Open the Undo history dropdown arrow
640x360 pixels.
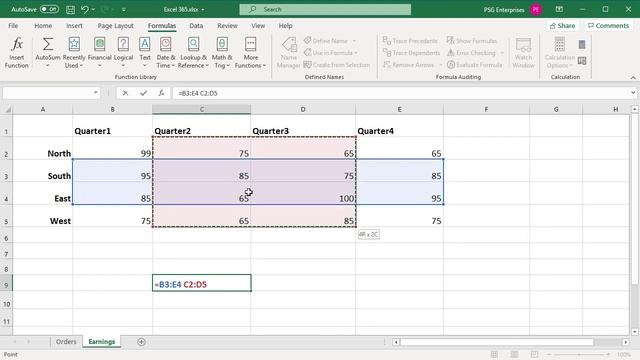(93, 9)
